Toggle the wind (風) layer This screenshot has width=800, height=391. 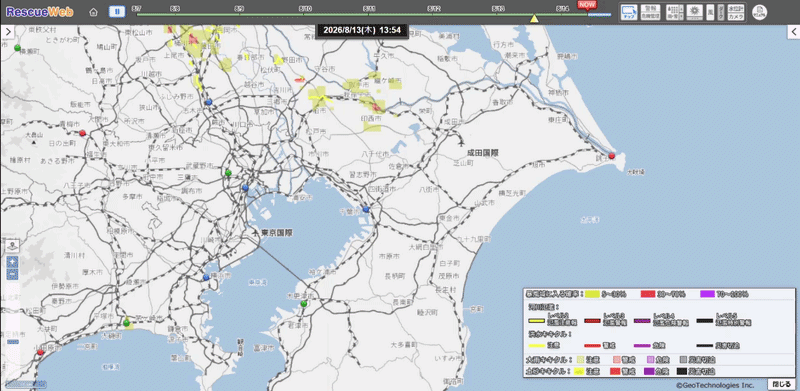click(x=710, y=12)
